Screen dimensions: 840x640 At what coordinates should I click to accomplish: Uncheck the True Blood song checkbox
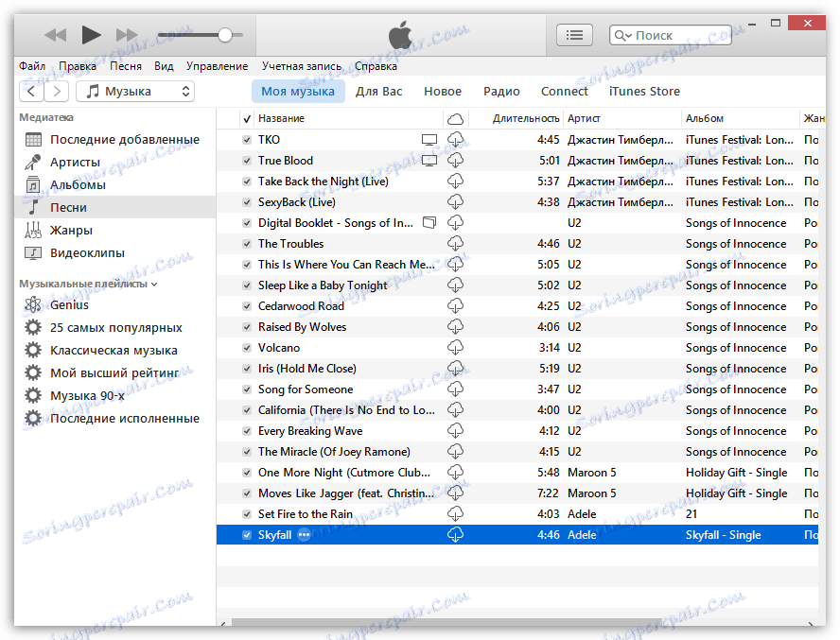tap(247, 161)
